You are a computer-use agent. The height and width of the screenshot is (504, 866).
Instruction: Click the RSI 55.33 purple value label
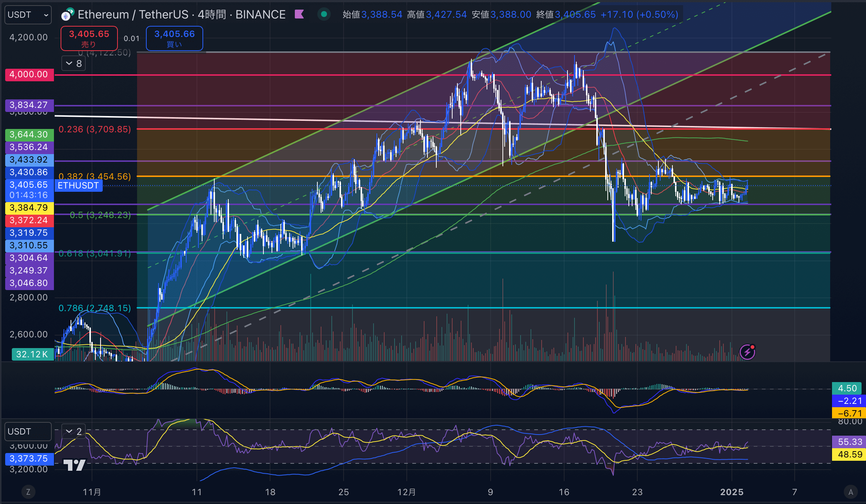click(849, 442)
